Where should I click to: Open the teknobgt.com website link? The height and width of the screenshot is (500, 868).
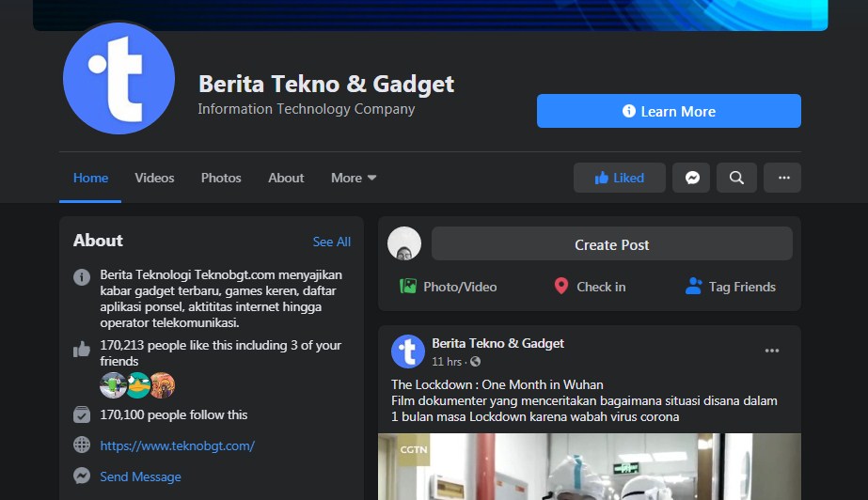point(177,445)
